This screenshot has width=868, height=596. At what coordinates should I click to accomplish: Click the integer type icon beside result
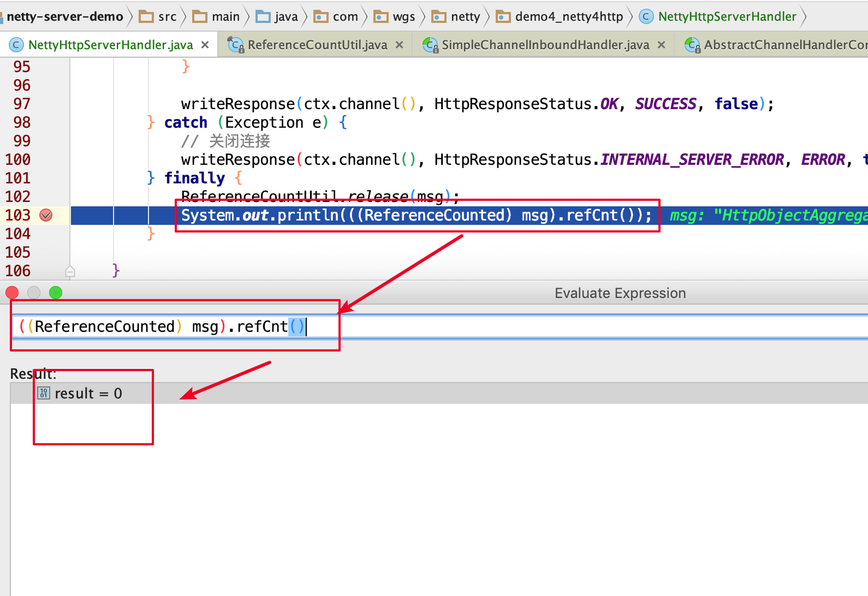44,393
